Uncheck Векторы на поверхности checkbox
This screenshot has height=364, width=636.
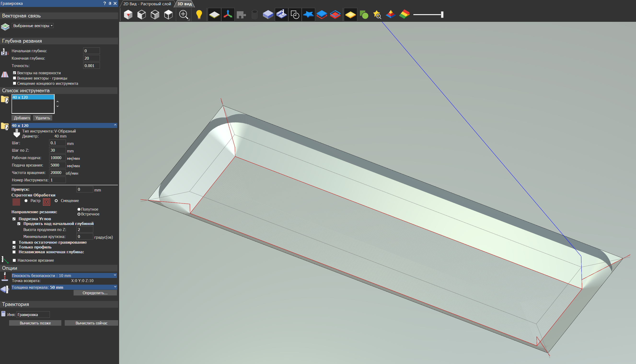15,73
